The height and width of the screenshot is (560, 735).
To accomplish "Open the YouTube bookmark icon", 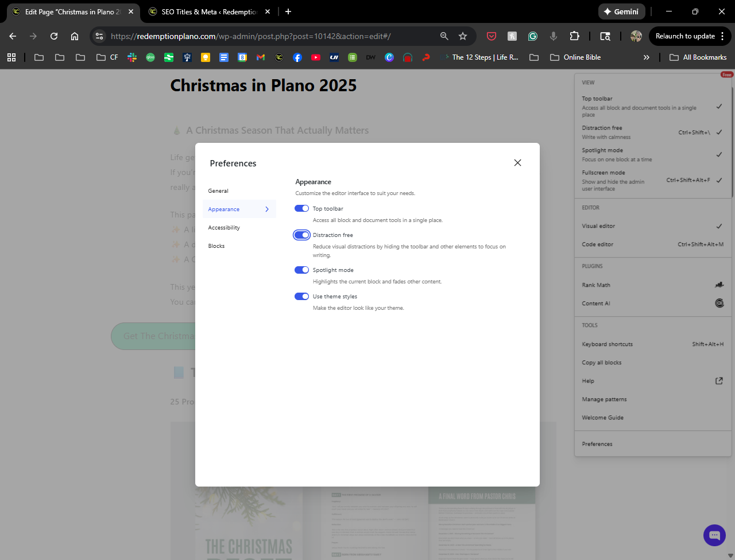I will point(315,57).
